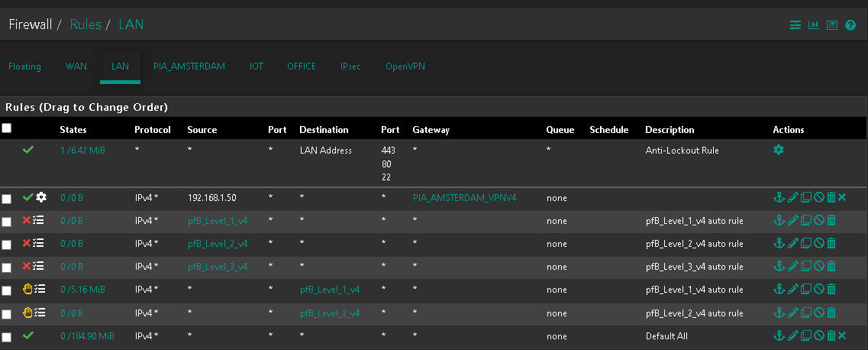Click the Rules breadcrumb link
This screenshot has width=868, height=350.
86,24
